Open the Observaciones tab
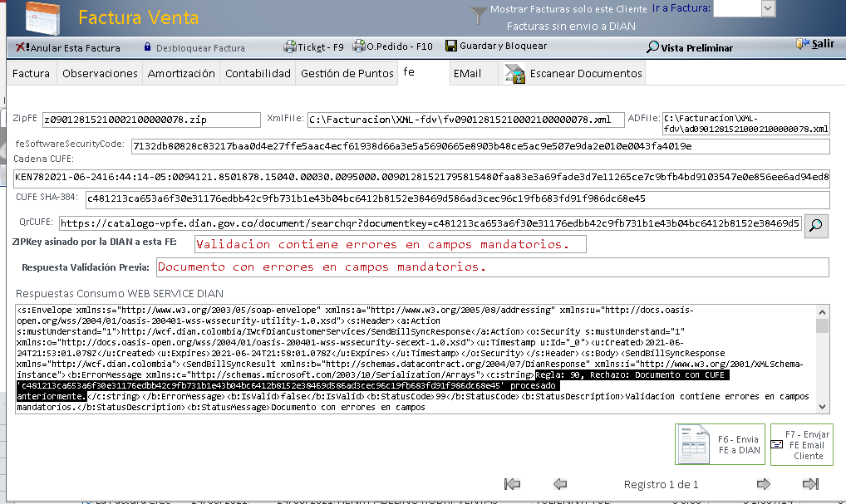Image resolution: width=846 pixels, height=504 pixels. (x=100, y=73)
